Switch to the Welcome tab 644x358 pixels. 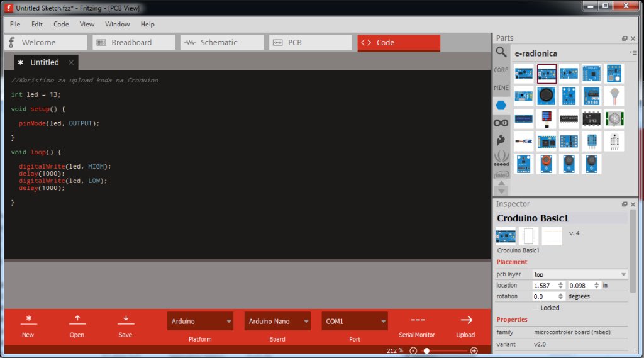click(46, 42)
